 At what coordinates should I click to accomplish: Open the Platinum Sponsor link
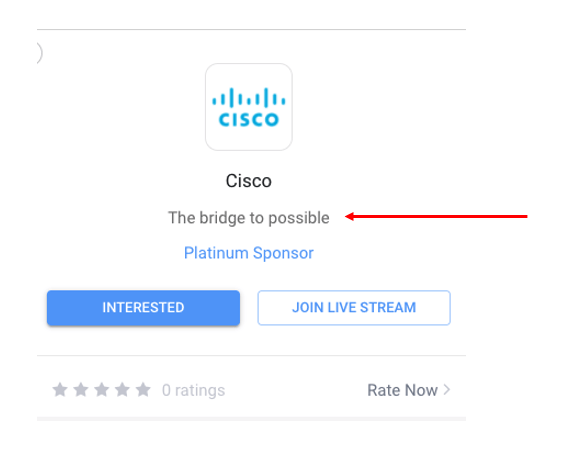pos(249,253)
